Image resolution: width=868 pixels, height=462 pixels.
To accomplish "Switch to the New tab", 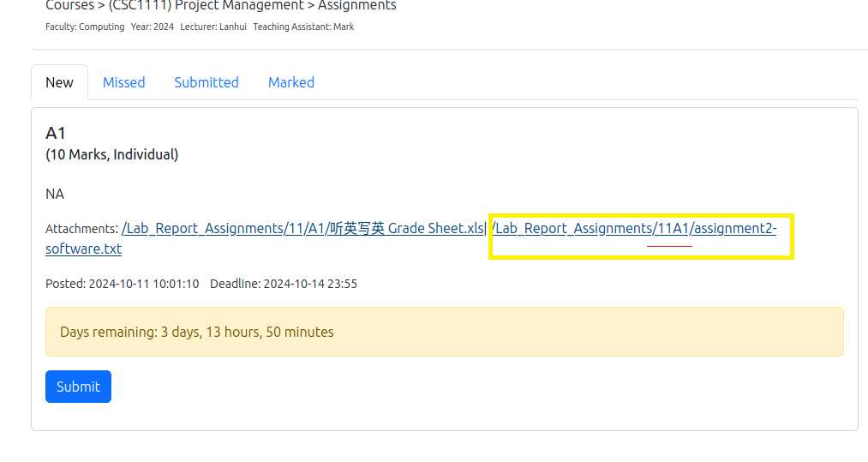I will [59, 82].
